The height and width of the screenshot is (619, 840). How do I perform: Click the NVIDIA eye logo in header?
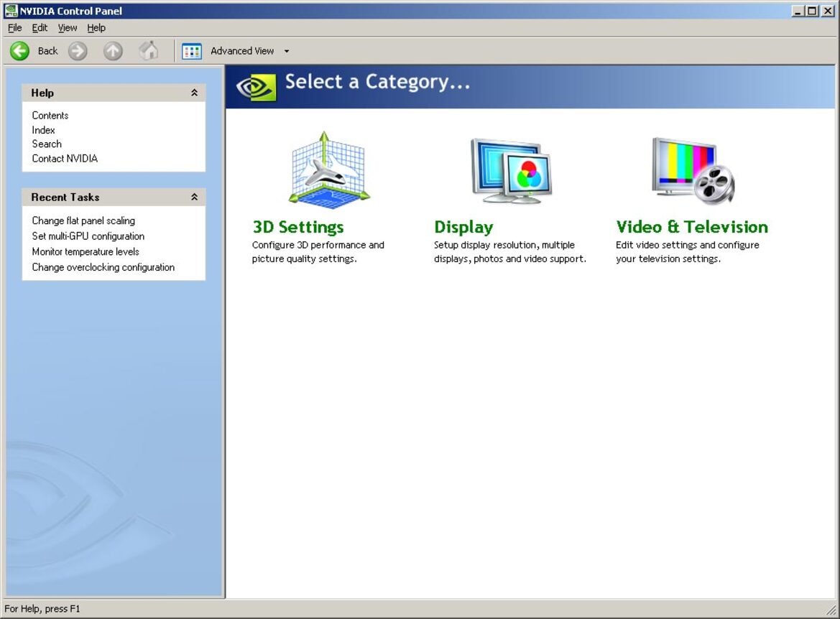point(257,87)
